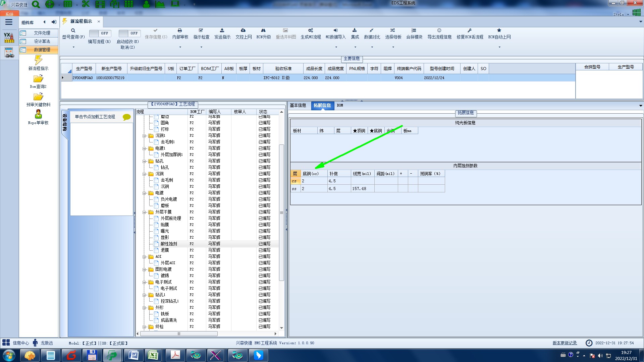Open dropdown arrow under MI数据导入
The image size is (644, 362).
click(x=336, y=47)
